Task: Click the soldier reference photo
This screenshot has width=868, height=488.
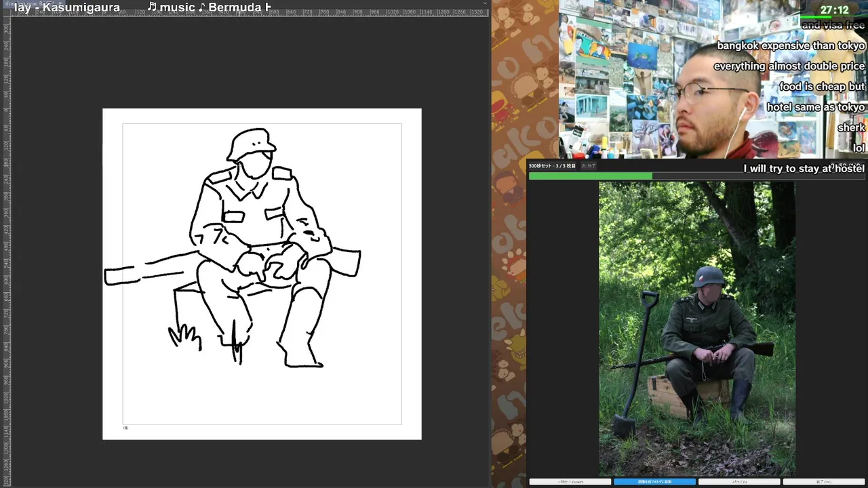Action: click(x=696, y=329)
